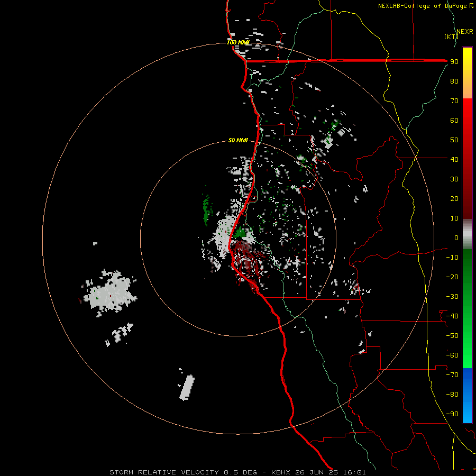Click the 10 value on velocity scale
476x476 pixels.
pos(454,218)
